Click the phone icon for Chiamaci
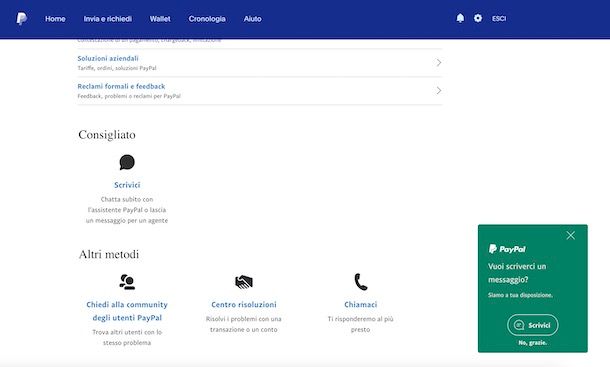 (361, 282)
